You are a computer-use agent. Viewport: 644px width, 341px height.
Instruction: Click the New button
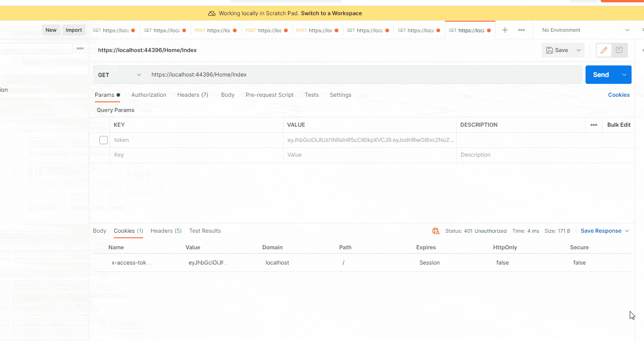[x=51, y=30]
